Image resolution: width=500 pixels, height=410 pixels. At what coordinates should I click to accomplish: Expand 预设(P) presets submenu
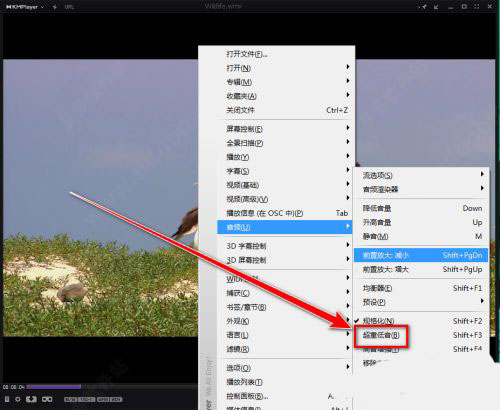(421, 302)
